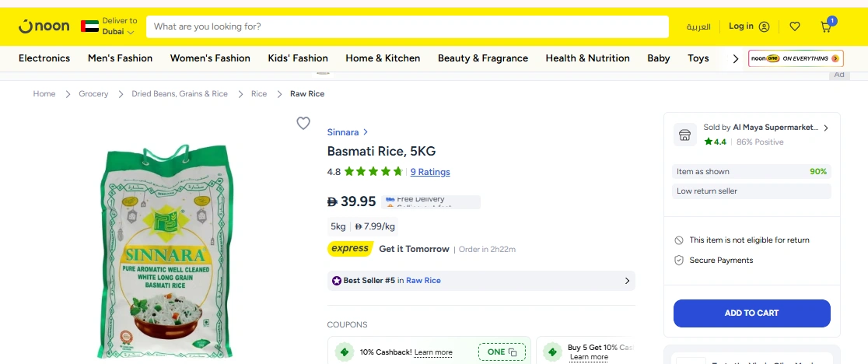Click the product search field
This screenshot has width=868, height=364.
pyautogui.click(x=407, y=26)
